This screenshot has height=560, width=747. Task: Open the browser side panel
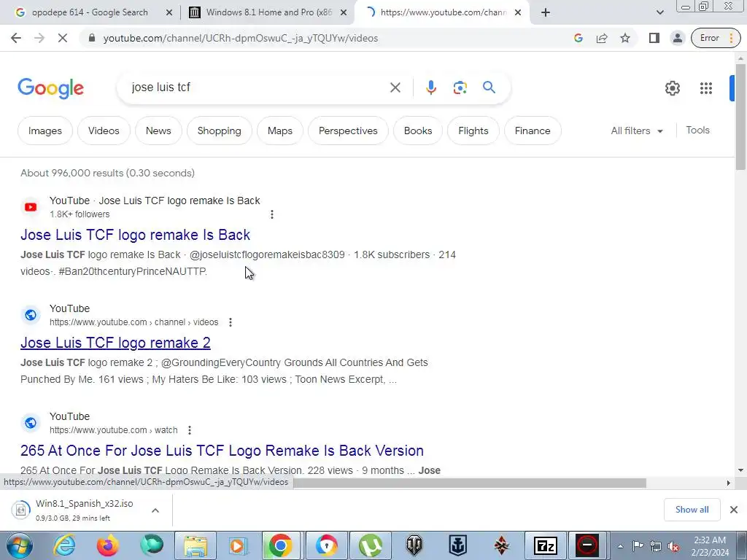654,38
